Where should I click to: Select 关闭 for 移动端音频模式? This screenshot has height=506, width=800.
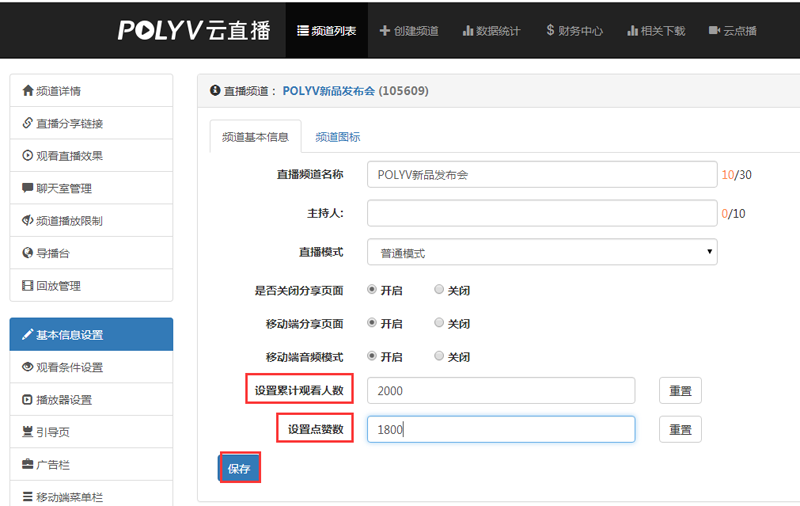click(440, 356)
